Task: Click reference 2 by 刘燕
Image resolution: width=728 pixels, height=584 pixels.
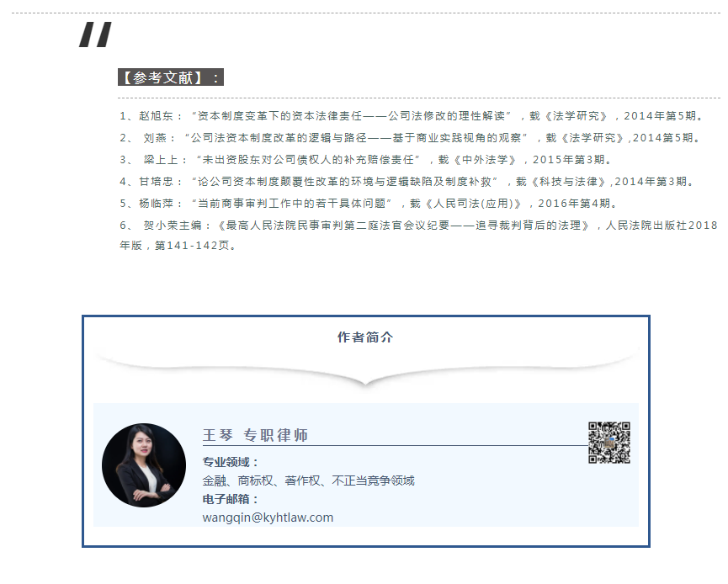Action: [x=410, y=138]
